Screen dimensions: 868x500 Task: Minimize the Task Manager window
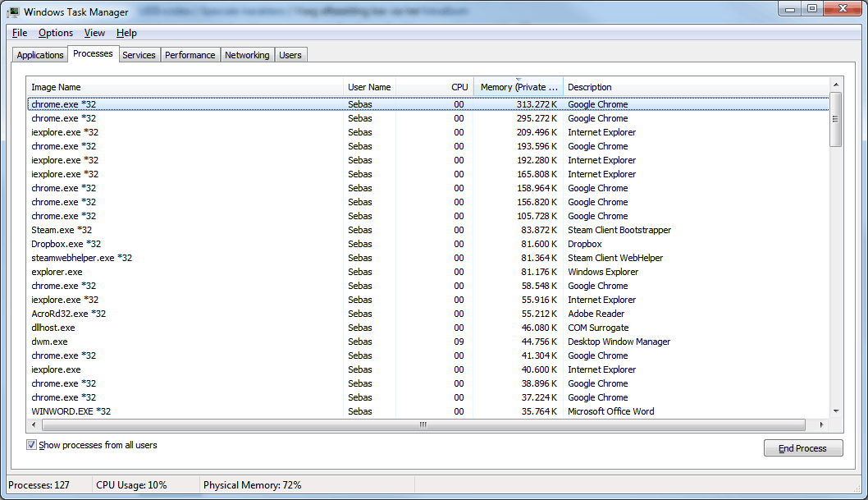click(x=790, y=8)
